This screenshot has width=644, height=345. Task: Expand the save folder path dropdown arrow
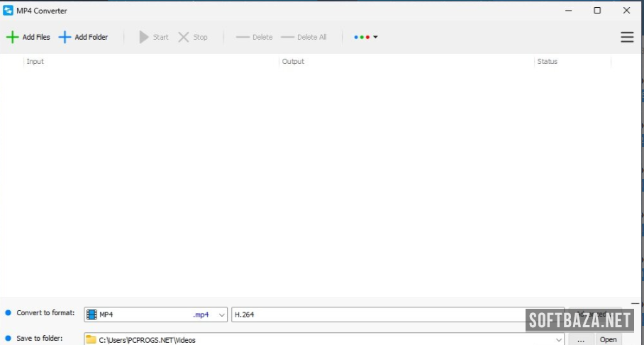[x=558, y=339]
